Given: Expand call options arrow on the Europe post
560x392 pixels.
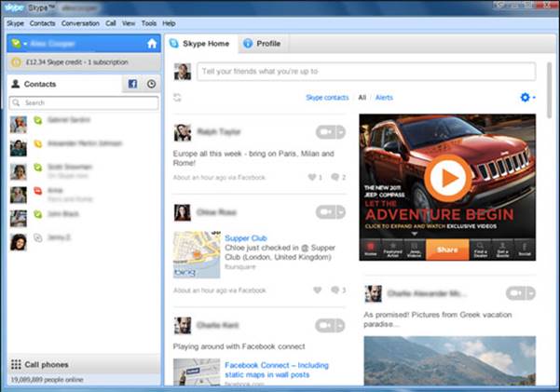Looking at the screenshot, I should coord(341,132).
